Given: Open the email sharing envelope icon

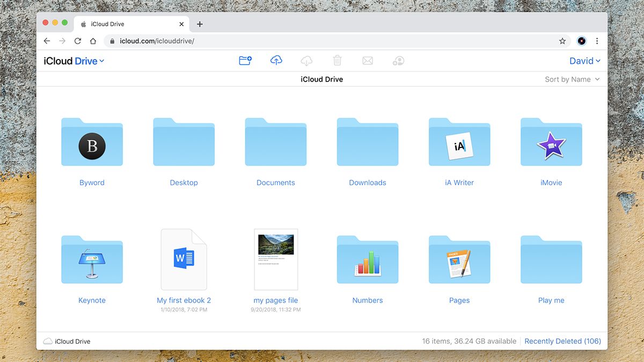Looking at the screenshot, I should coord(368,61).
